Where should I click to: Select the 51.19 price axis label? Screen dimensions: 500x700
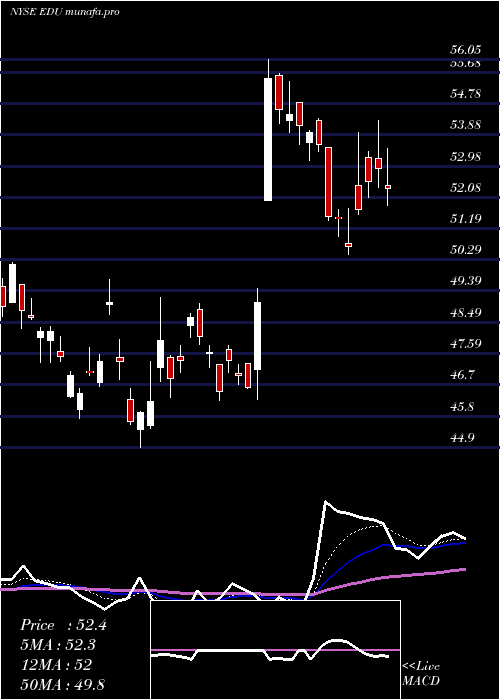[x=465, y=218]
